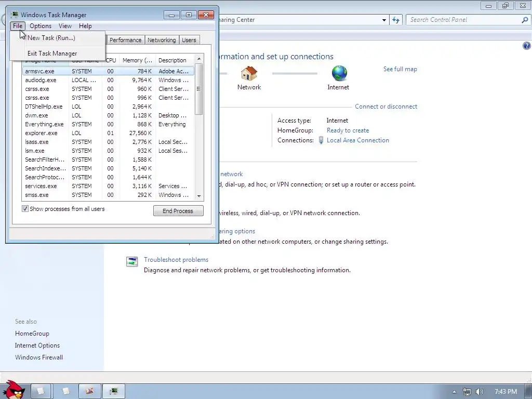Sort by the CPU column header
This screenshot has width=532, height=399.
(x=111, y=60)
